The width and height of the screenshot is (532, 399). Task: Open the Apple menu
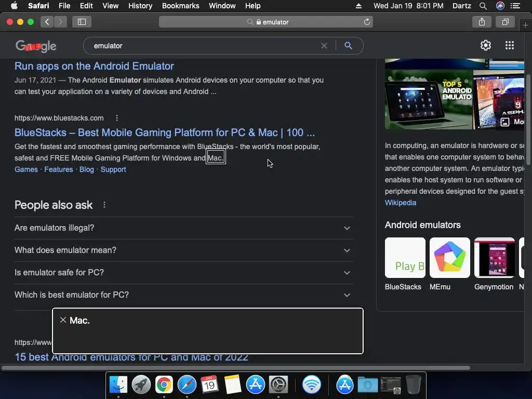14,6
